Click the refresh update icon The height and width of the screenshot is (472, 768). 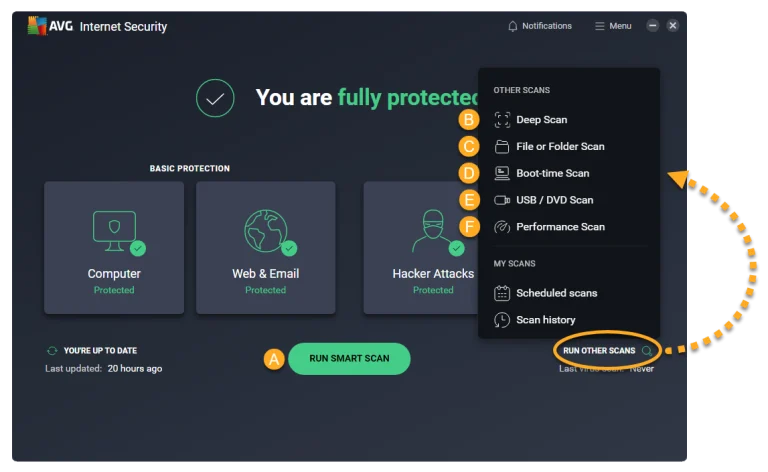[x=52, y=351]
